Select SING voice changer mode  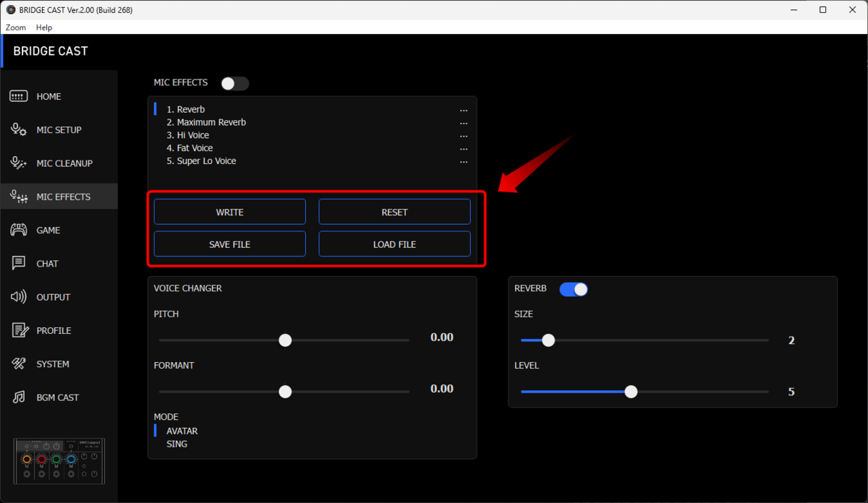tap(176, 444)
